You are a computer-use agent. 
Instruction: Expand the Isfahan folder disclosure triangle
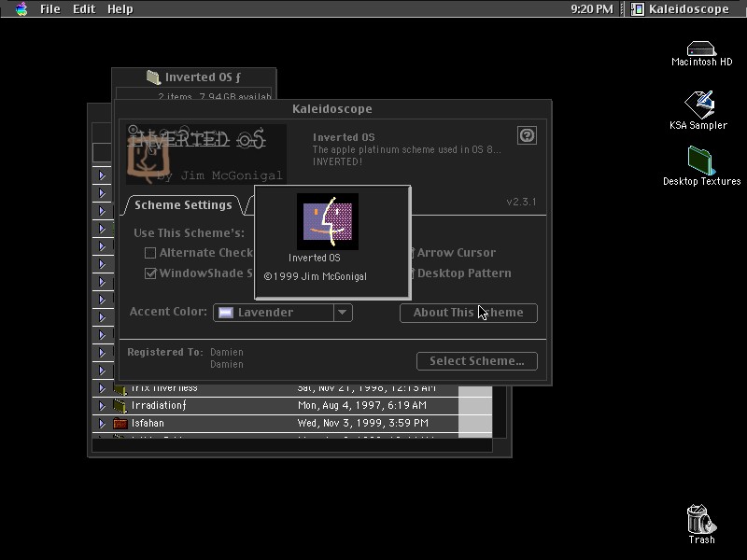pos(102,424)
